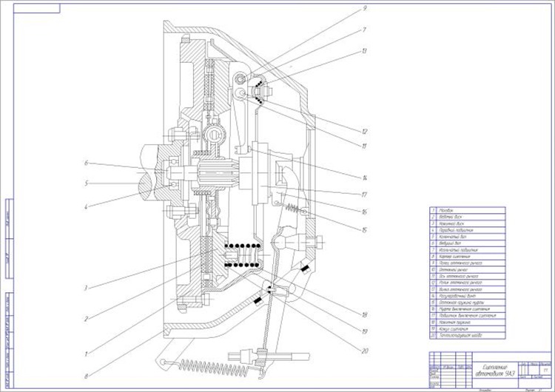Click legend row 17 about release bearing
Viewport: 555px width, 392px height.
click(467, 316)
